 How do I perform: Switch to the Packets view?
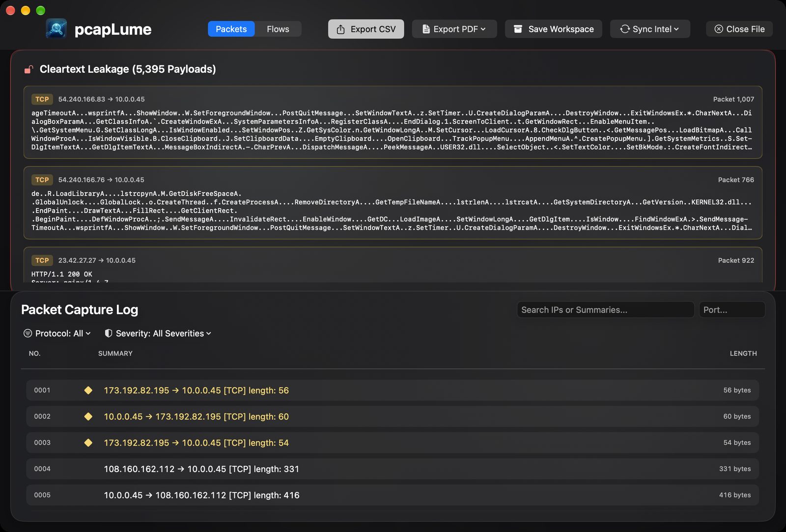click(x=231, y=29)
